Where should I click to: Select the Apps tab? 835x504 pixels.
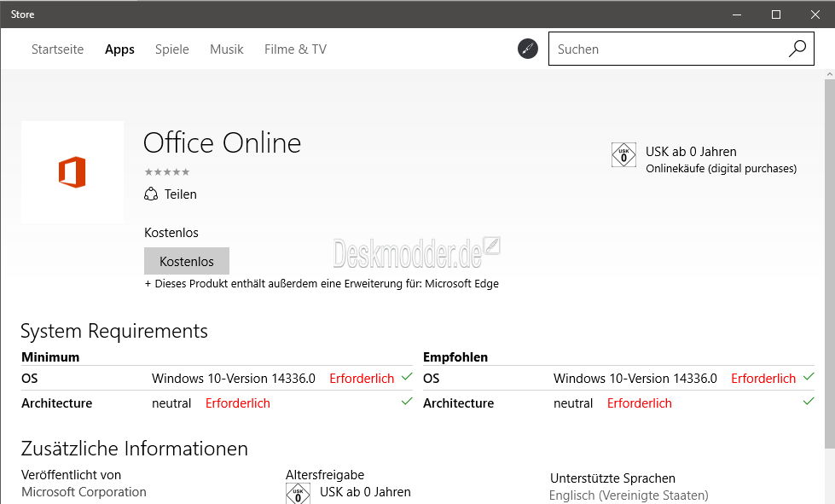(x=119, y=49)
